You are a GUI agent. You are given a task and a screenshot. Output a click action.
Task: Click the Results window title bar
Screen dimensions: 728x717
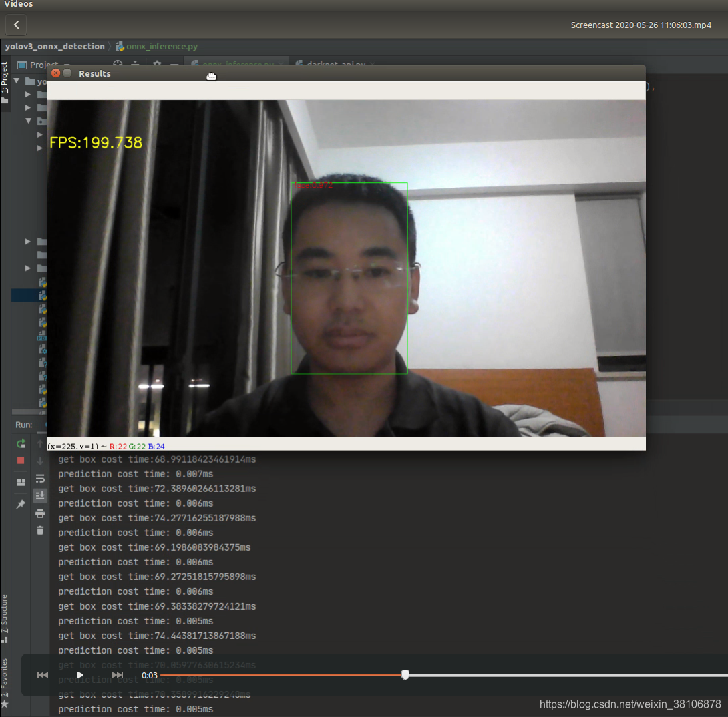pos(346,73)
